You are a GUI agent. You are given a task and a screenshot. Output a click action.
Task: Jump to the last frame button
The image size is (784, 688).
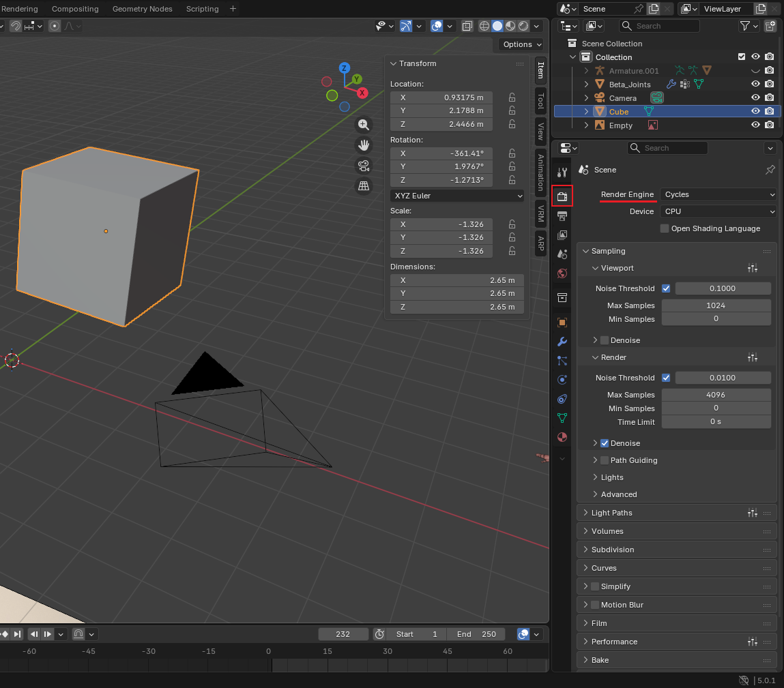pyautogui.click(x=18, y=634)
